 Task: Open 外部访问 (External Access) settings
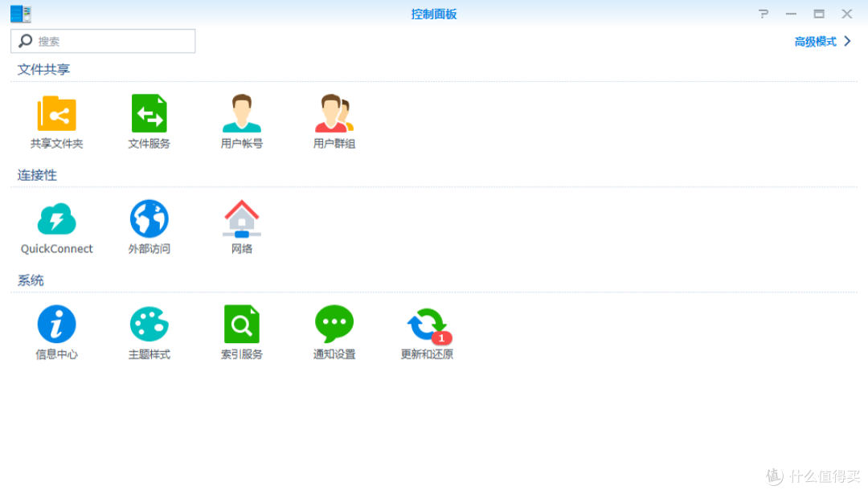pyautogui.click(x=149, y=225)
